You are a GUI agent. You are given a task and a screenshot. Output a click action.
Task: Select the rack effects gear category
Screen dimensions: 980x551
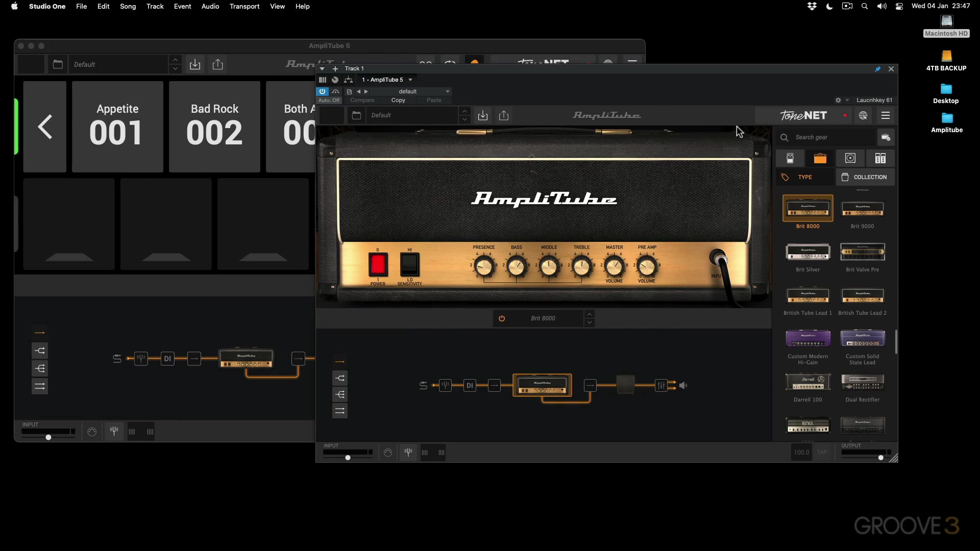(880, 158)
